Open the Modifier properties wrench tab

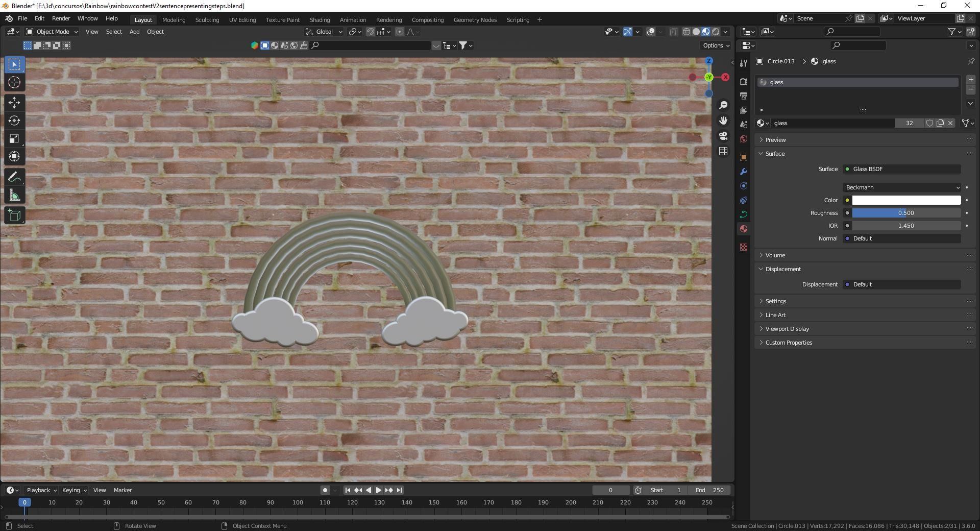744,172
